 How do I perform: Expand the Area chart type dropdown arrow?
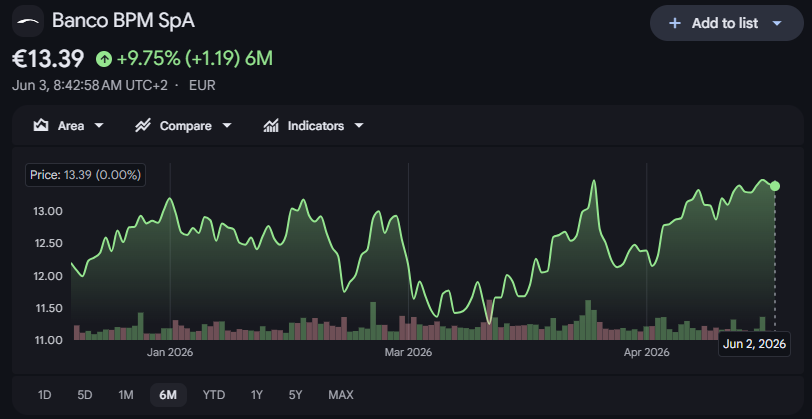pos(99,126)
